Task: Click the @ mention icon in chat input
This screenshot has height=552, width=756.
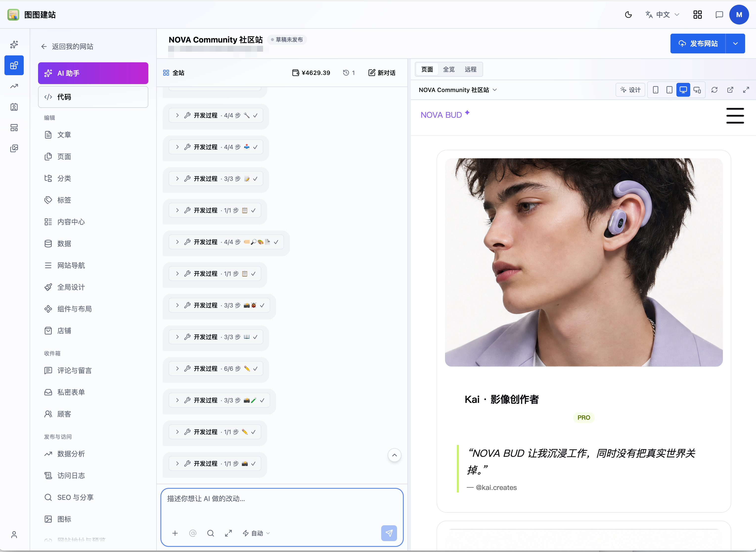Action: pyautogui.click(x=193, y=533)
